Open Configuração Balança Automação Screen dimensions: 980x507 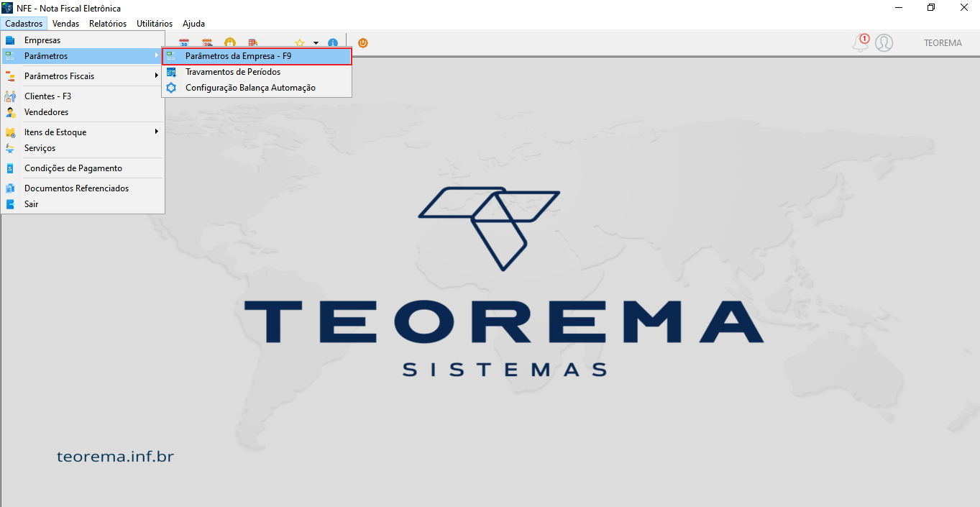257,88
